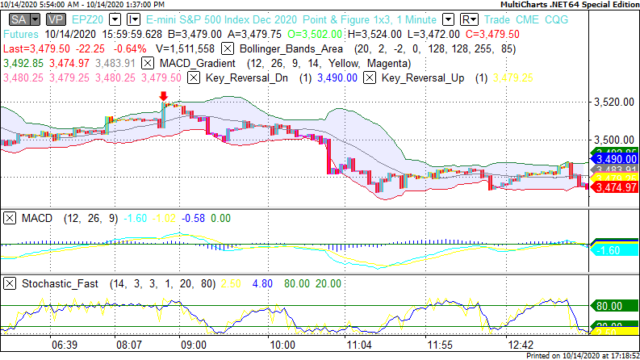Open the dropdown arrow attached to SA
640x360 pixels.
pyautogui.click(x=35, y=20)
